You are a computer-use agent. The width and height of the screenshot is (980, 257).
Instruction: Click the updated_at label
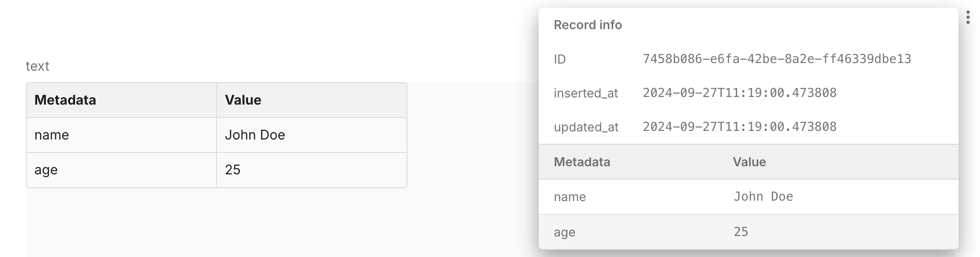pos(586,127)
